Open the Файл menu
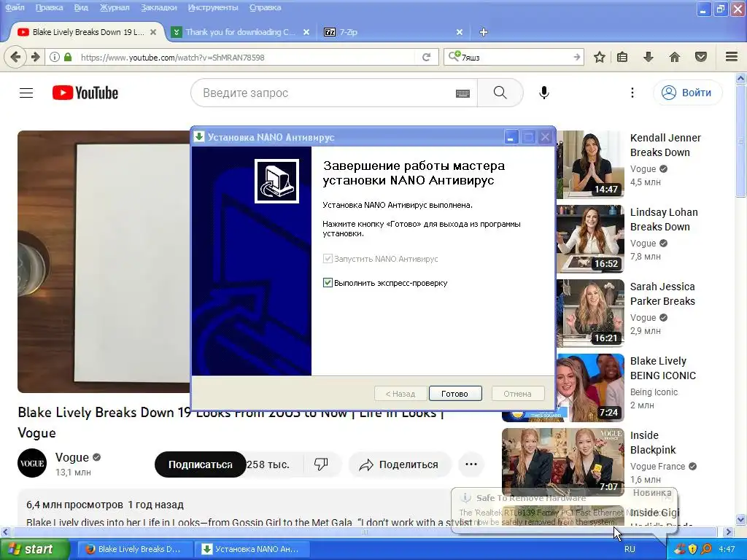Screen dimensions: 747x560 15,7
